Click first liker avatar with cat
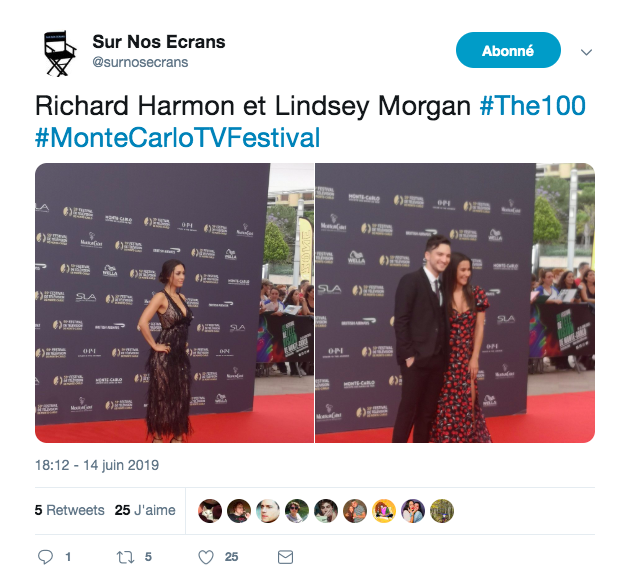 (x=210, y=511)
